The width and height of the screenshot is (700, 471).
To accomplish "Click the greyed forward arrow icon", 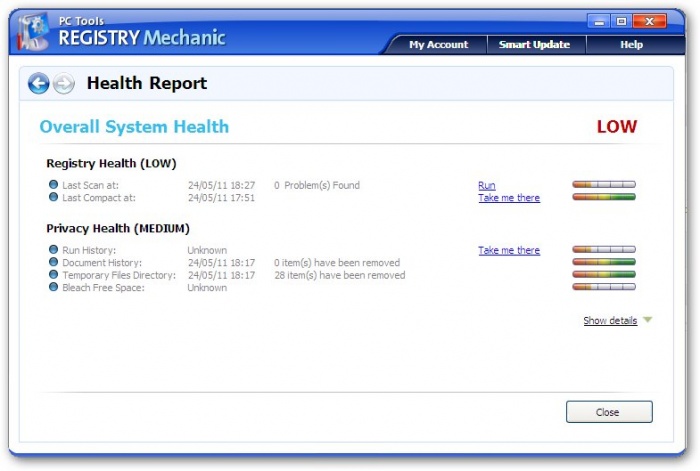I will pyautogui.click(x=64, y=83).
